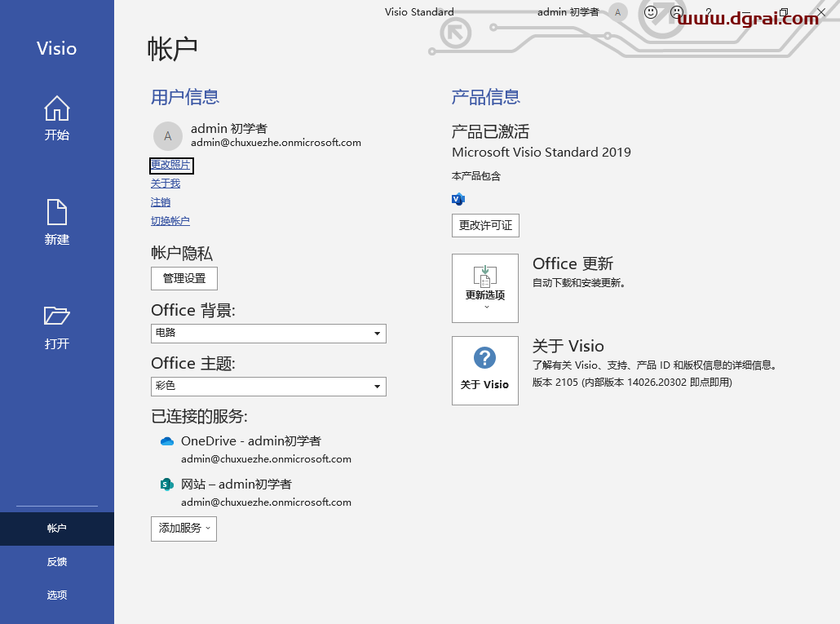
Task: Open the 打开 folder icon
Action: 57,316
